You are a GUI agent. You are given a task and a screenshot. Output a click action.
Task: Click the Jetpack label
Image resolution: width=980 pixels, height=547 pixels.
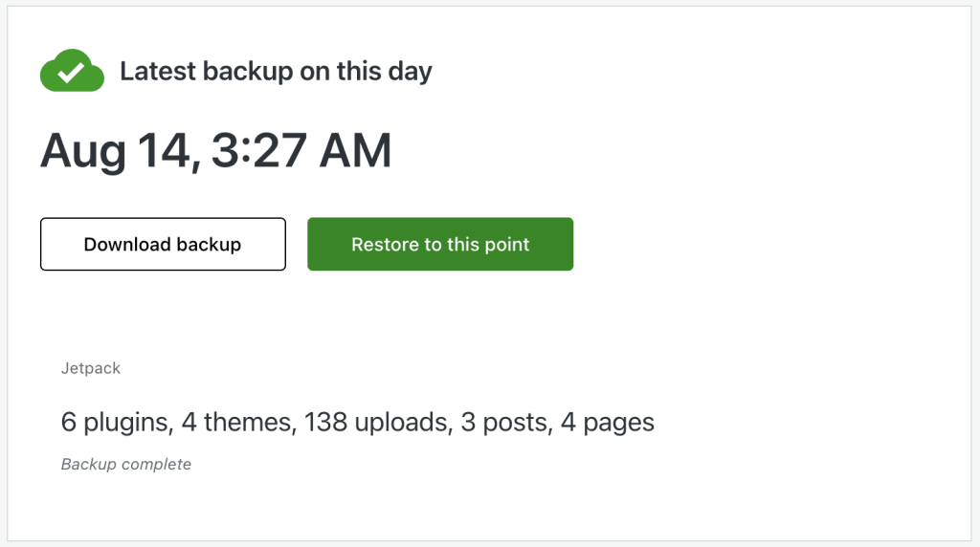[x=91, y=368]
